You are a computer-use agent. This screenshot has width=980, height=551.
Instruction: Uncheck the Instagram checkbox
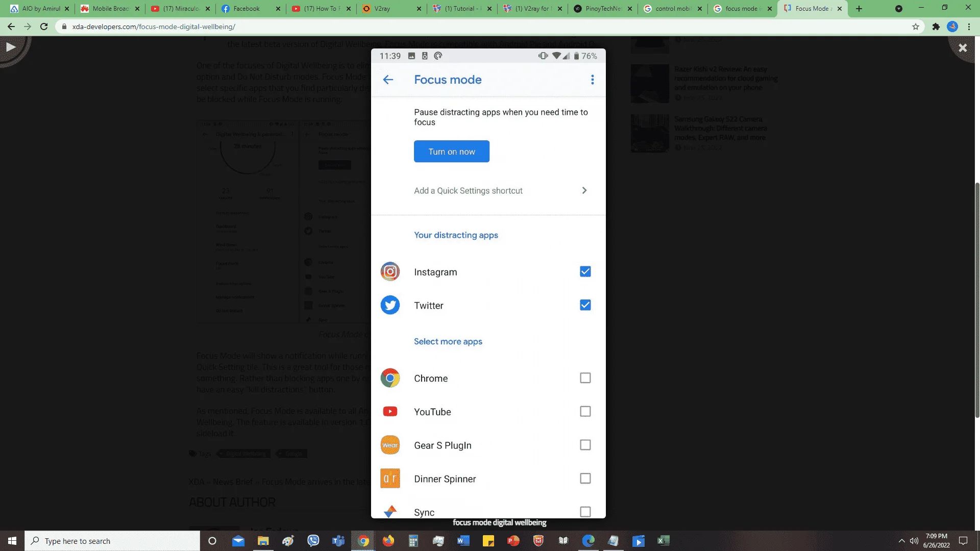[585, 272]
